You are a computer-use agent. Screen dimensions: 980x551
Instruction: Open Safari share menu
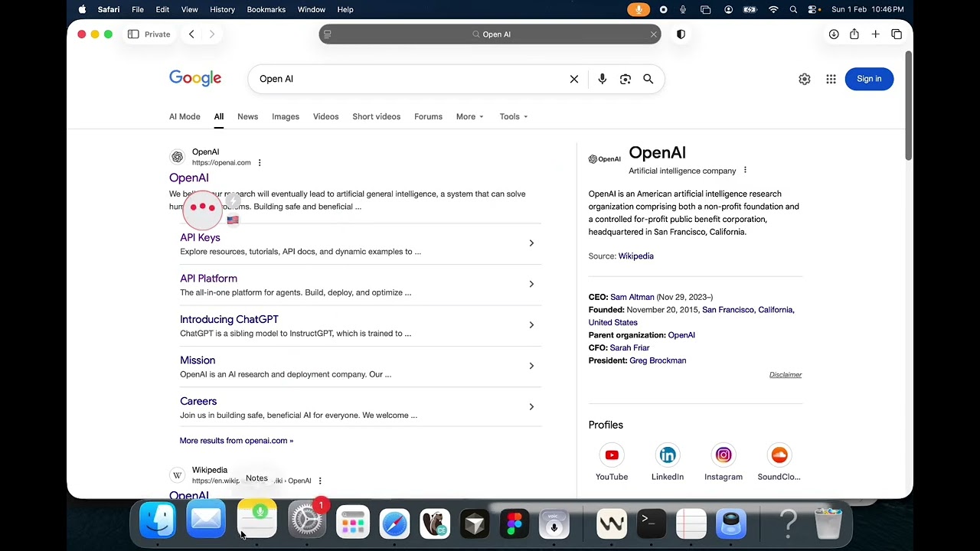pos(854,34)
